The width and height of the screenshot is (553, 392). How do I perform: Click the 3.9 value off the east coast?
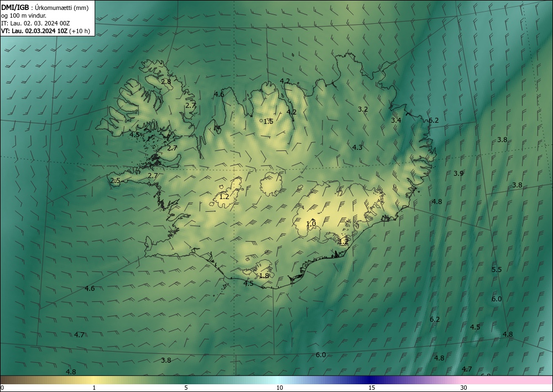tap(458, 173)
